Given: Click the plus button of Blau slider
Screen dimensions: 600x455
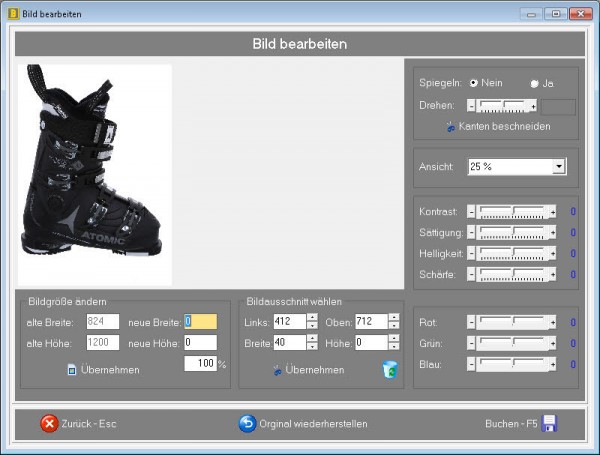Looking at the screenshot, I should coord(553,364).
